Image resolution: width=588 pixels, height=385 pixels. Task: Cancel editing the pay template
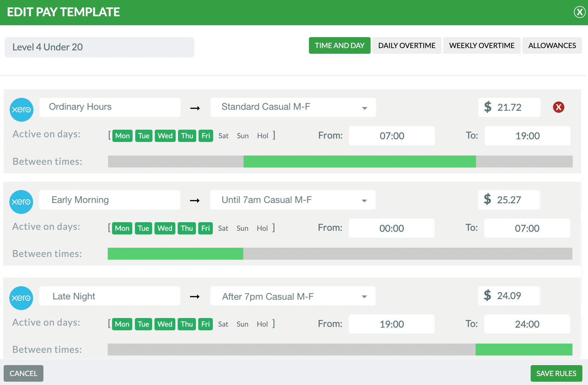(23, 373)
